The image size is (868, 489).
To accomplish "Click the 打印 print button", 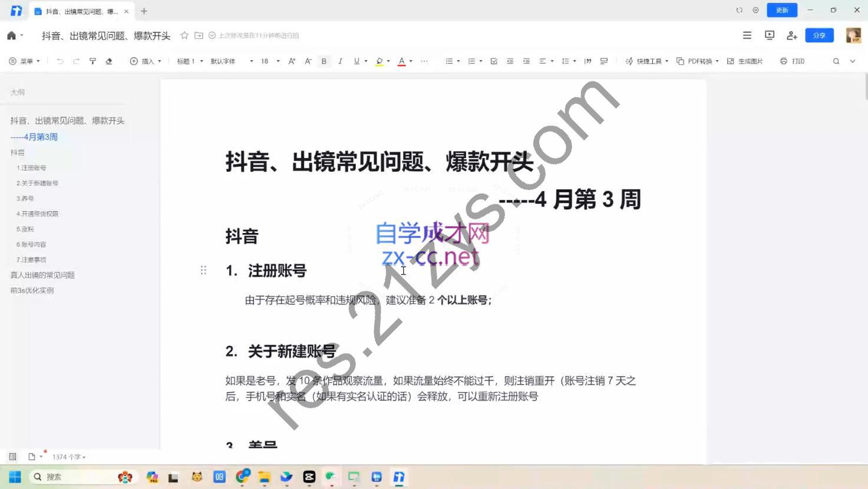I will pos(792,61).
